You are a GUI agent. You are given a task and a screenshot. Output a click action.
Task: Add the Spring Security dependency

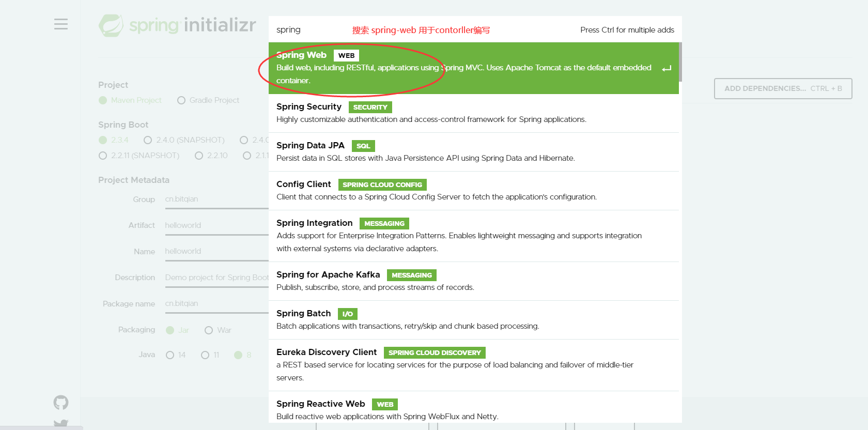coord(474,113)
